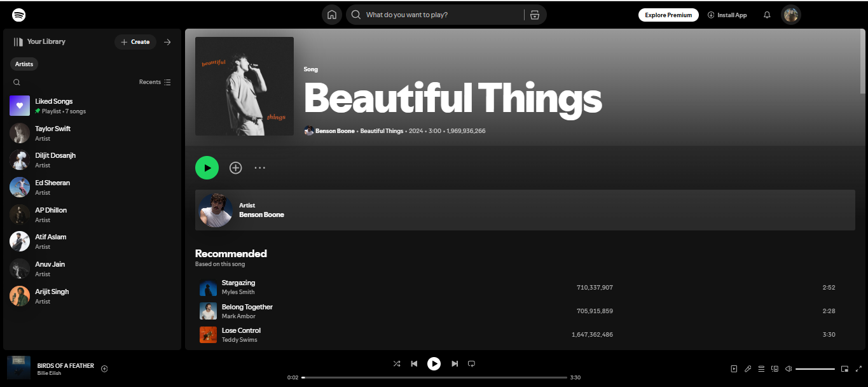868x387 pixels.
Task: Open Beautiful Things album link in metadata
Action: (382, 131)
